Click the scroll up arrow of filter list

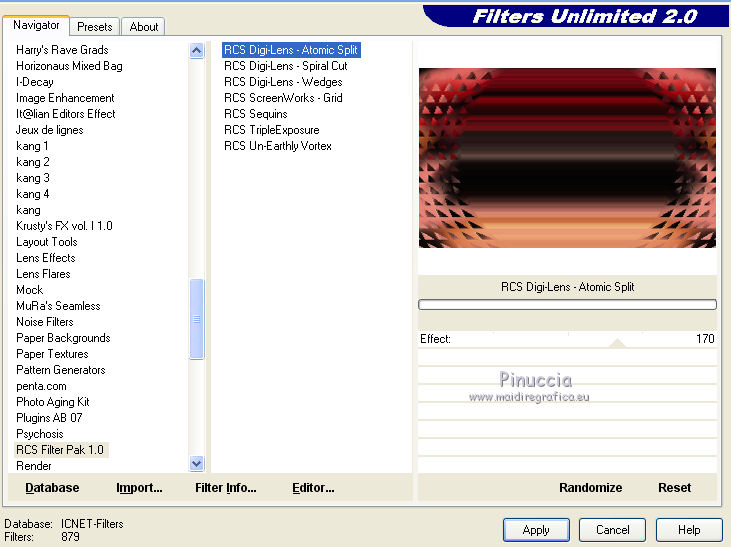pyautogui.click(x=197, y=50)
